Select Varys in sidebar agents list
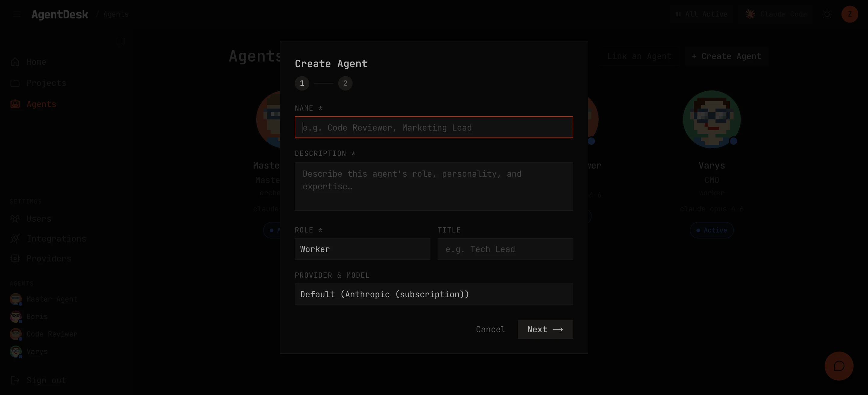This screenshot has width=868, height=395. pyautogui.click(x=37, y=352)
